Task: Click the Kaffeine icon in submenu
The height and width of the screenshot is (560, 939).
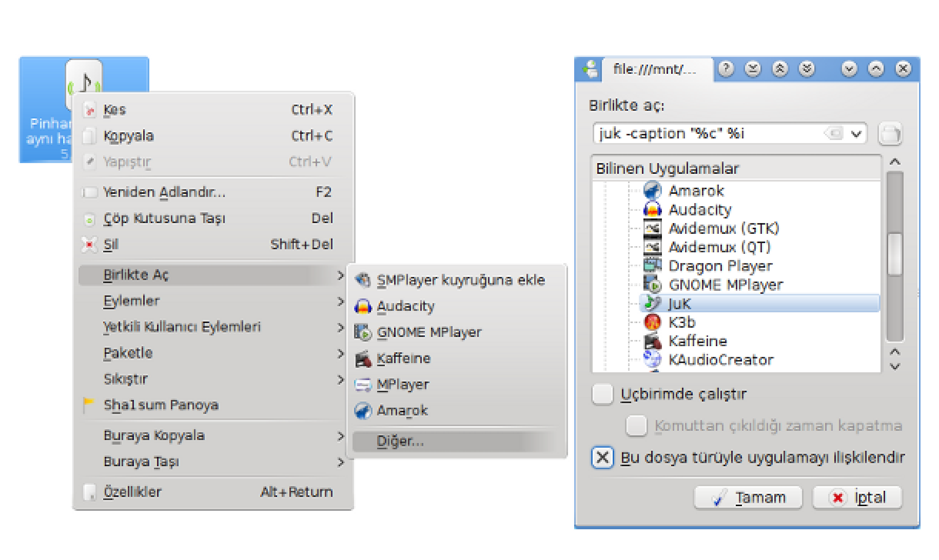Action: (x=363, y=359)
